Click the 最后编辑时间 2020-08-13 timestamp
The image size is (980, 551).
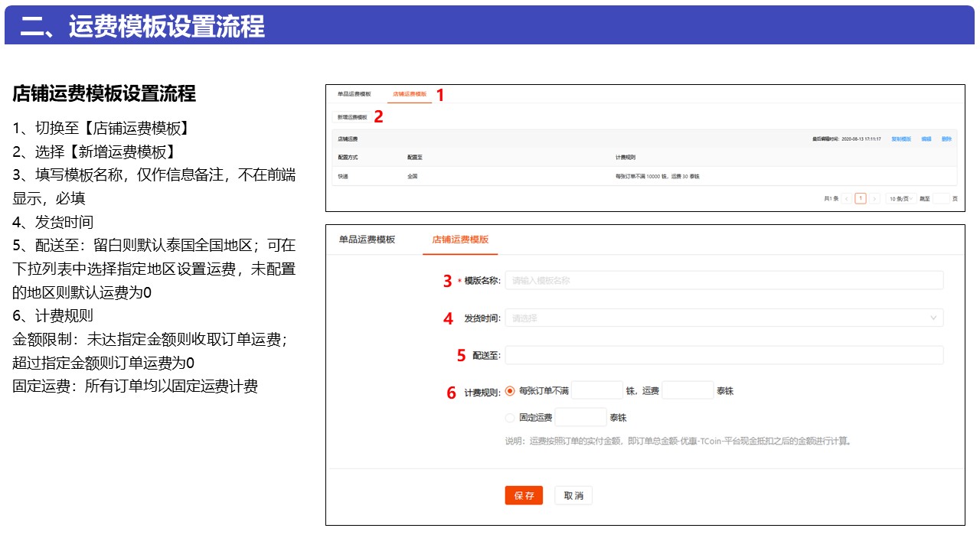click(846, 139)
